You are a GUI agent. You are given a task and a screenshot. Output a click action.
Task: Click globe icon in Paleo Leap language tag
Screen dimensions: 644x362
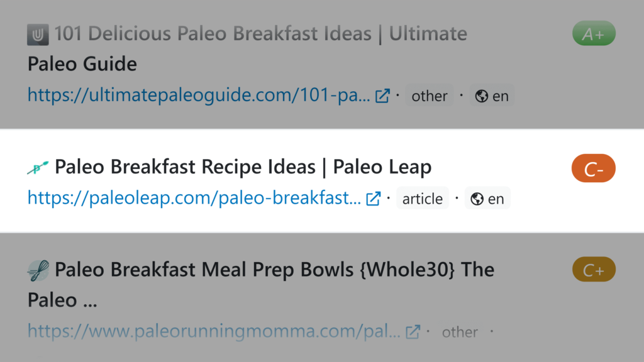click(x=477, y=199)
